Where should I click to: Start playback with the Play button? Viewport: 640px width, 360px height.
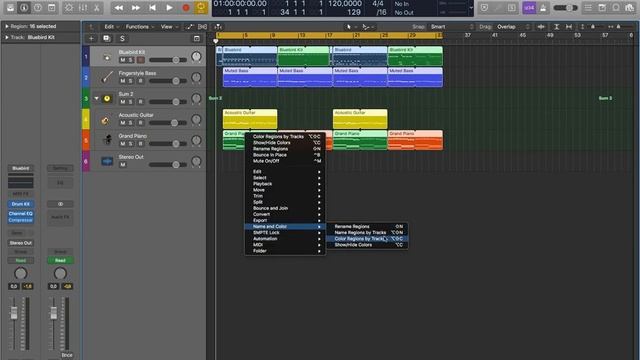(x=169, y=8)
